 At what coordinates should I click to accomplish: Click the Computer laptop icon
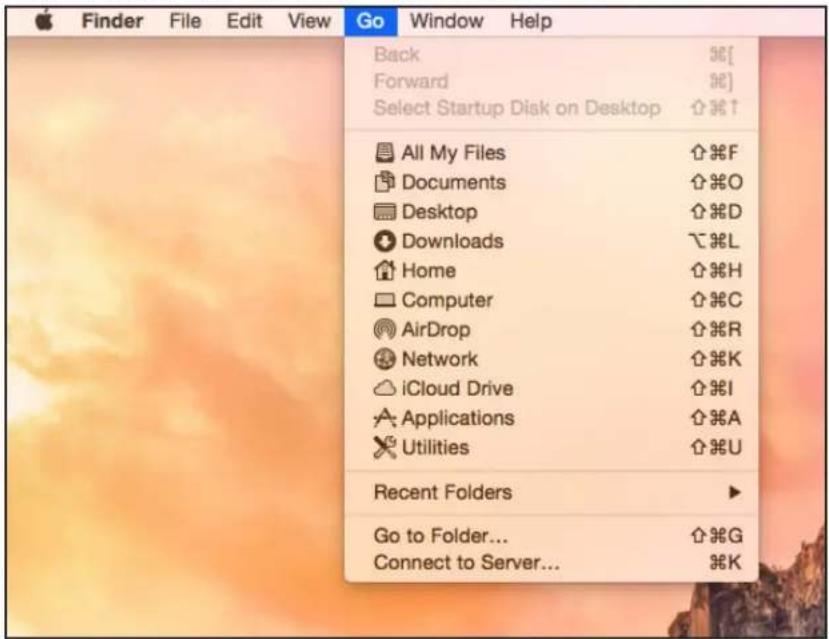pos(384,300)
